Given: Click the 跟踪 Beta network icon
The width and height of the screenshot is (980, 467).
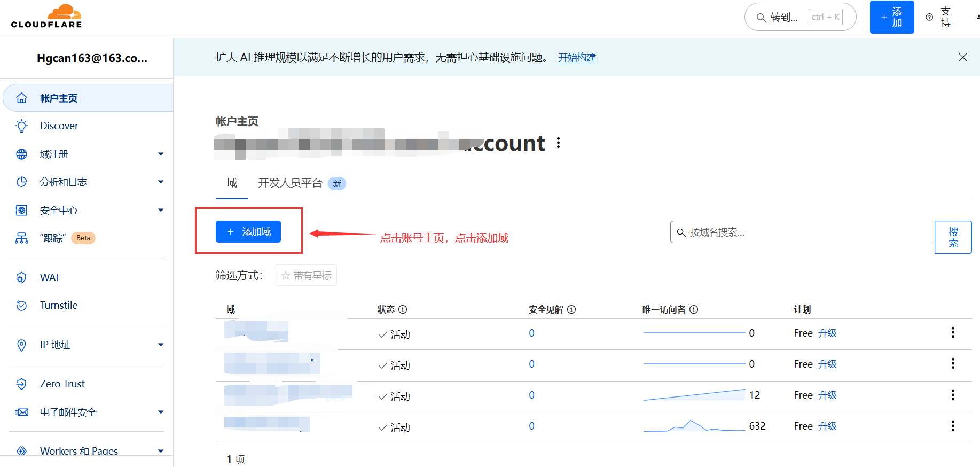Looking at the screenshot, I should pyautogui.click(x=21, y=238).
